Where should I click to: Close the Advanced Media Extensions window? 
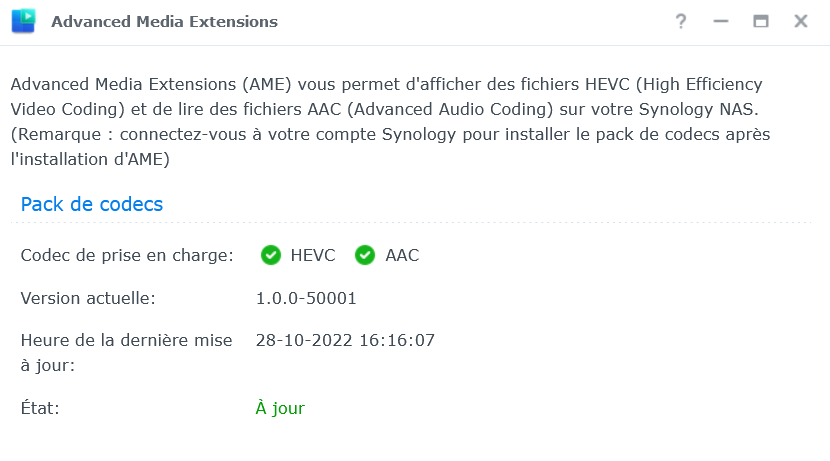point(801,21)
